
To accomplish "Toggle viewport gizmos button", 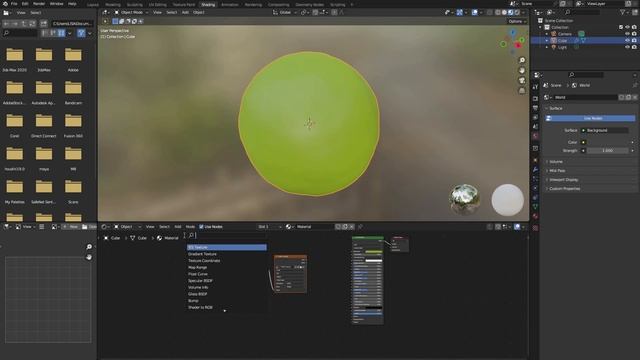I will (460, 13).
